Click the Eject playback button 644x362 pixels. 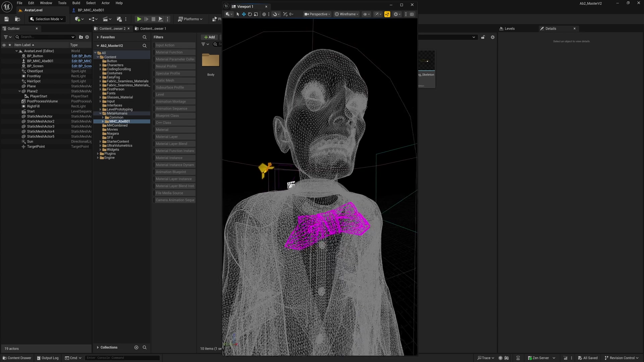pos(161,19)
